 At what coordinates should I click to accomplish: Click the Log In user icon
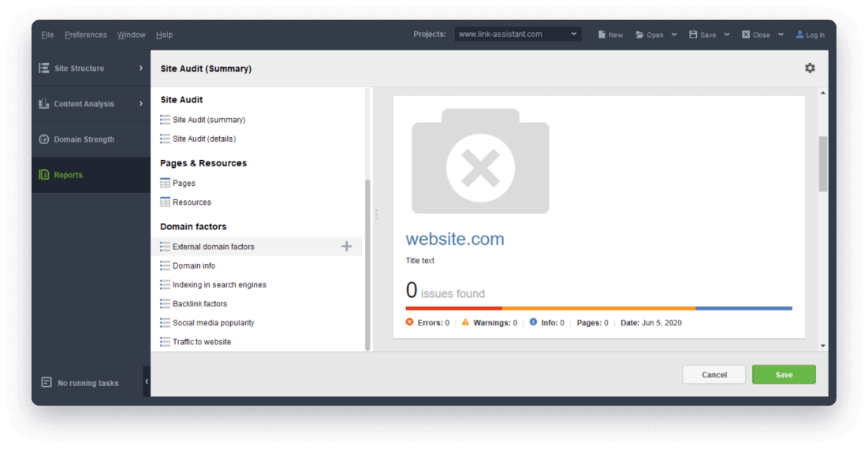point(799,35)
